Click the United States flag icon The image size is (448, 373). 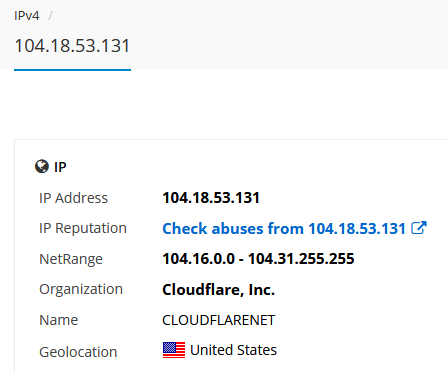(x=174, y=350)
